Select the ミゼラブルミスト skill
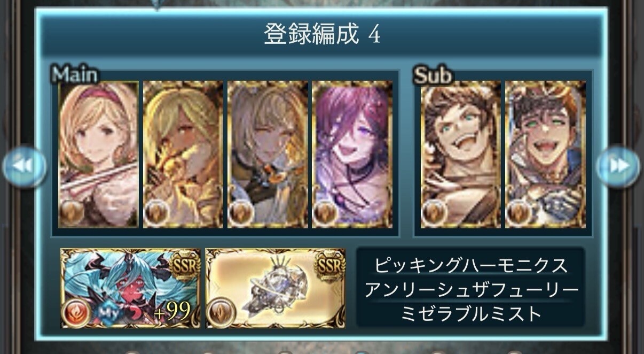This screenshot has width=644, height=354. click(x=470, y=313)
